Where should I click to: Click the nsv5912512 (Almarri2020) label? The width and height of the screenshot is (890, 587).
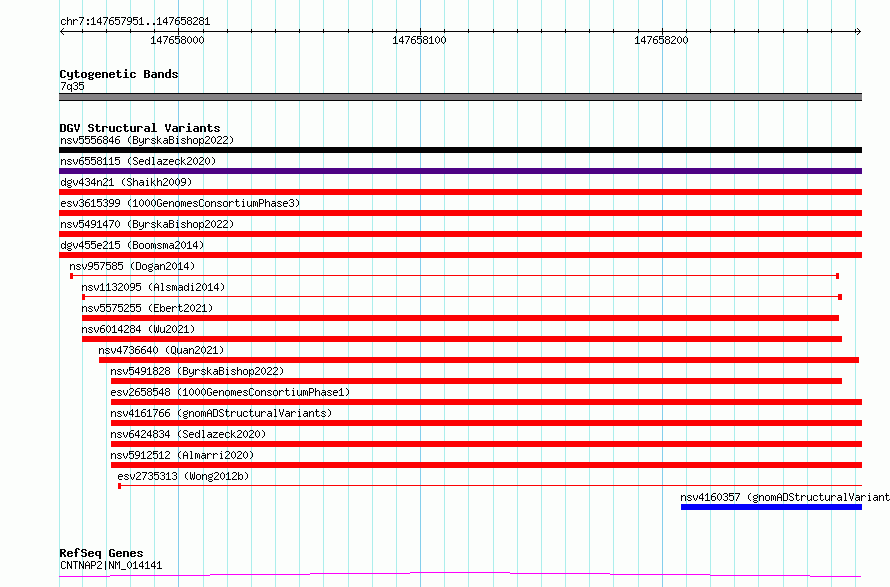[x=182, y=455]
